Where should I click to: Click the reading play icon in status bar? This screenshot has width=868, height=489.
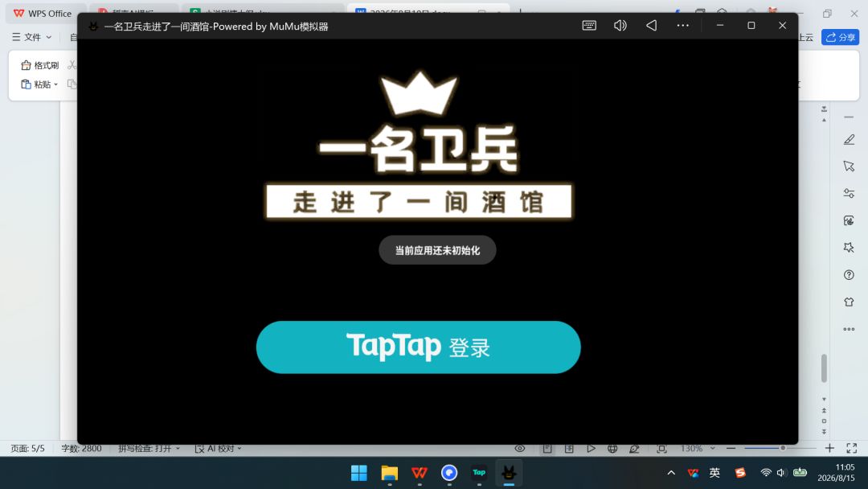(x=591, y=449)
